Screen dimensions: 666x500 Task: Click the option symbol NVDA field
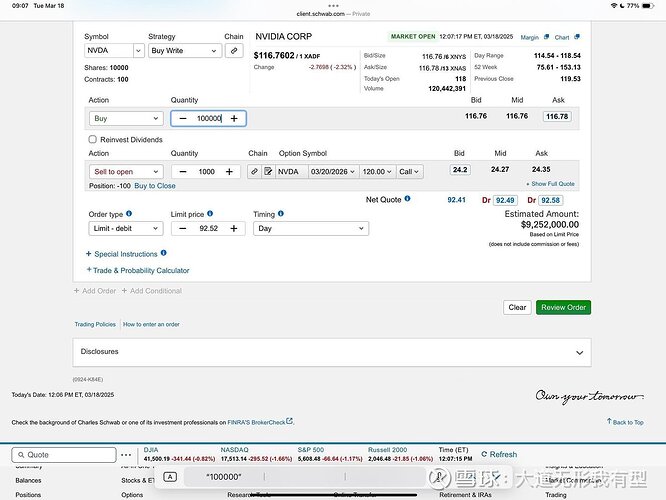coord(291,172)
